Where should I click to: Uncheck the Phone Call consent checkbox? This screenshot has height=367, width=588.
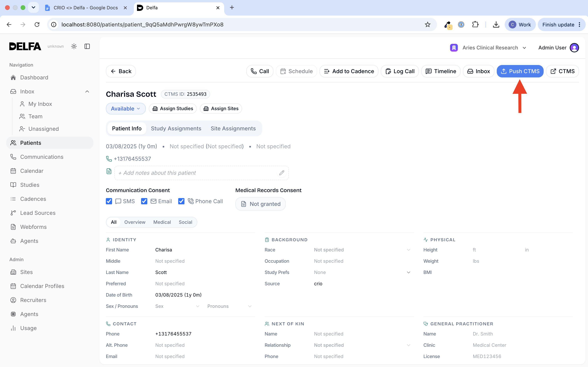tap(181, 201)
